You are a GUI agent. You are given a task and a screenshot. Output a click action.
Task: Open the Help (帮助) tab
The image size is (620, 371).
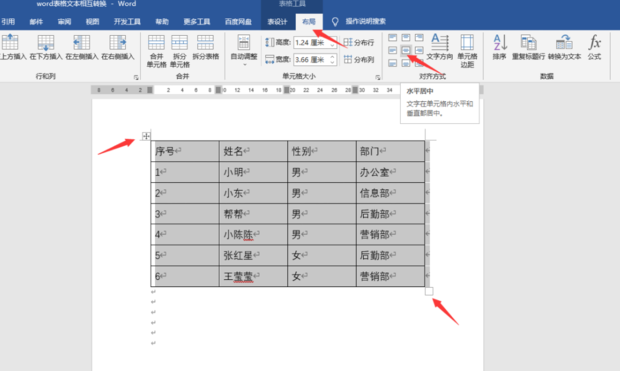point(162,21)
